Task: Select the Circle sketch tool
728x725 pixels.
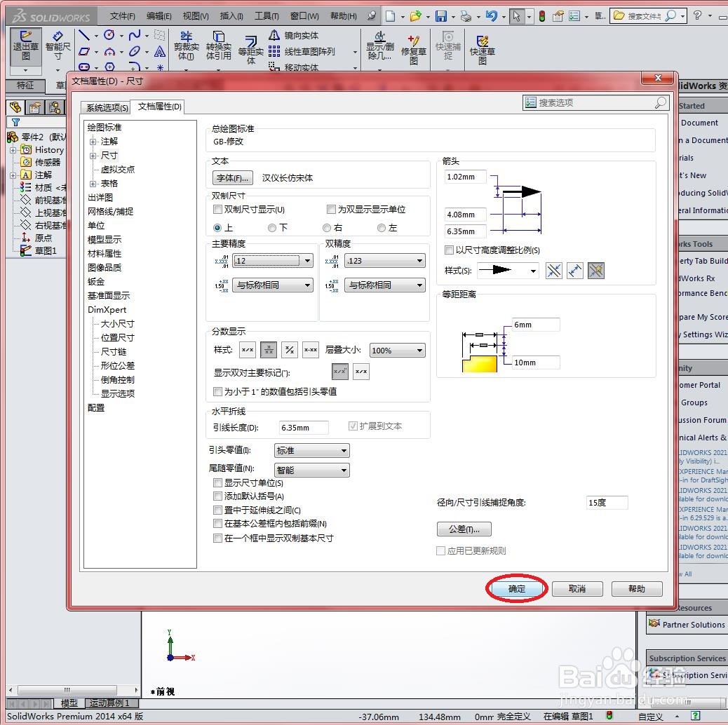Action: pyautogui.click(x=109, y=35)
